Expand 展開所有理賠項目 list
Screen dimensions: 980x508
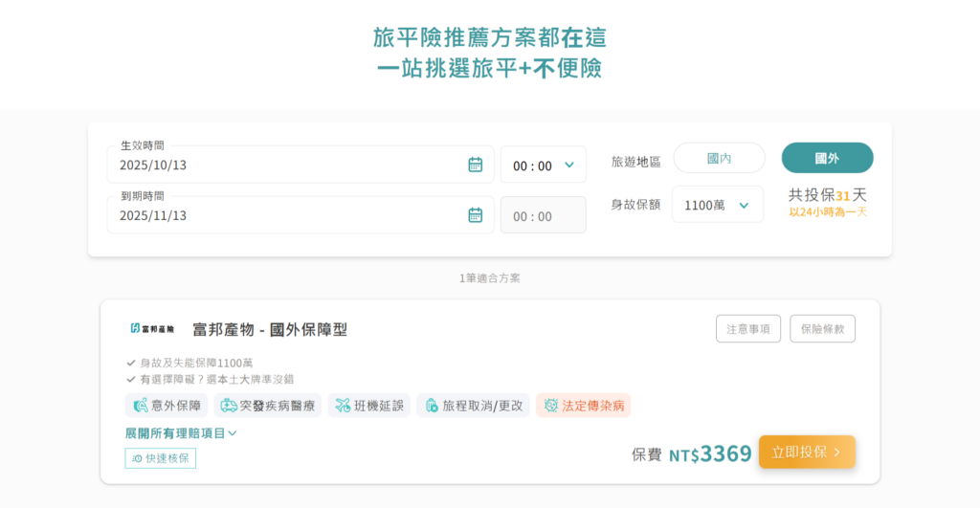click(x=181, y=433)
